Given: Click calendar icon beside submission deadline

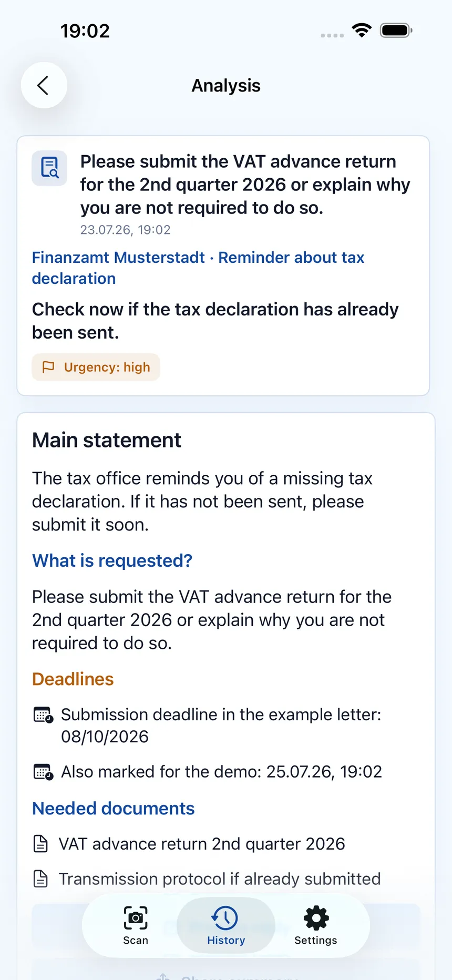Looking at the screenshot, I should 43,715.
